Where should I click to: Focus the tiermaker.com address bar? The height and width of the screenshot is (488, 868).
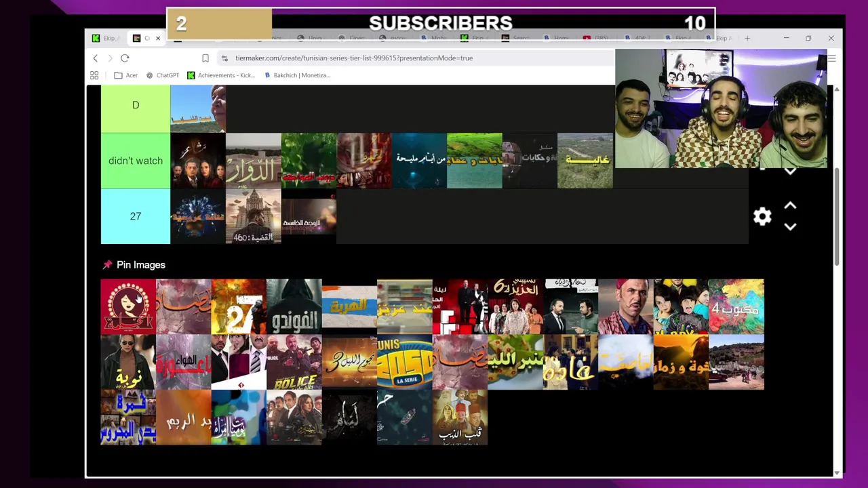pos(354,58)
